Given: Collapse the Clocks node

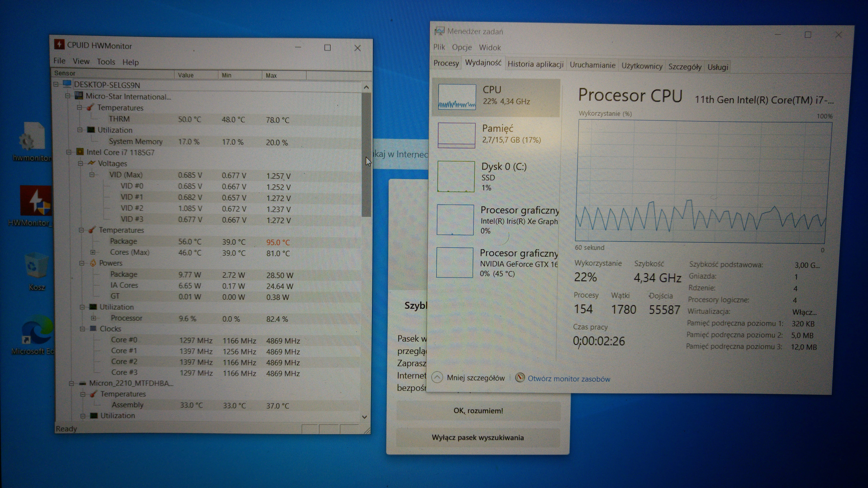Looking at the screenshot, I should pyautogui.click(x=82, y=329).
